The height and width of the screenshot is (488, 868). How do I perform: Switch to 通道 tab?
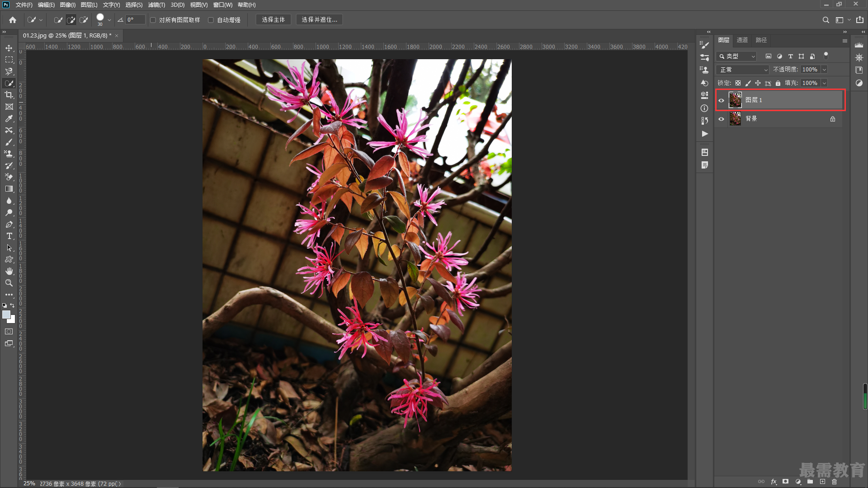pos(742,40)
